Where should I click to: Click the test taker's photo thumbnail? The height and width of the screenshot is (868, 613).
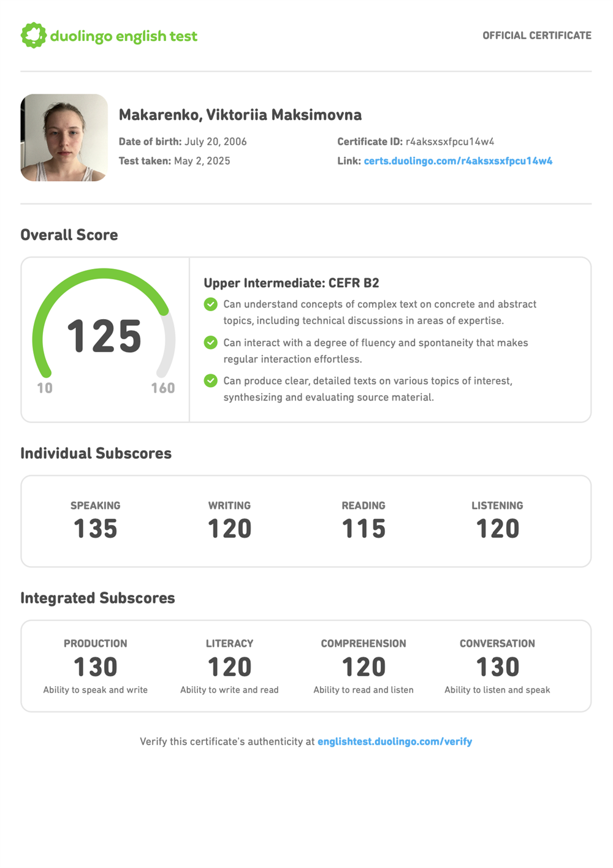64,138
